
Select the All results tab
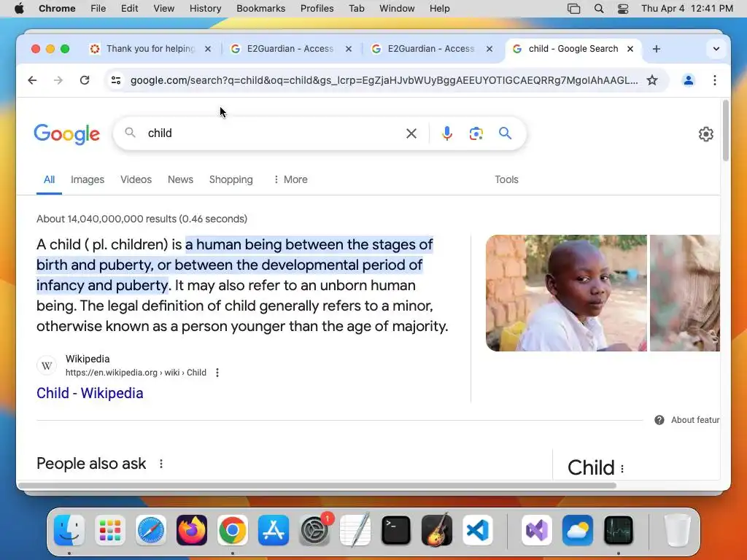click(x=49, y=179)
